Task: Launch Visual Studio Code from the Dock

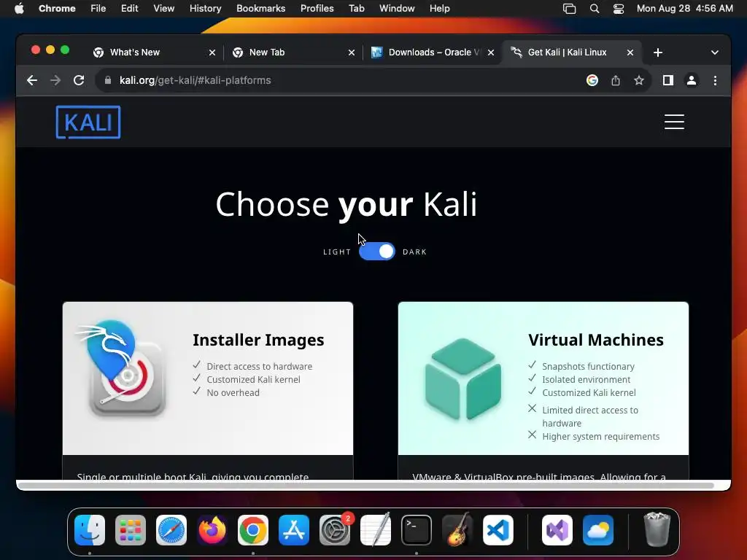Action: pos(498,530)
